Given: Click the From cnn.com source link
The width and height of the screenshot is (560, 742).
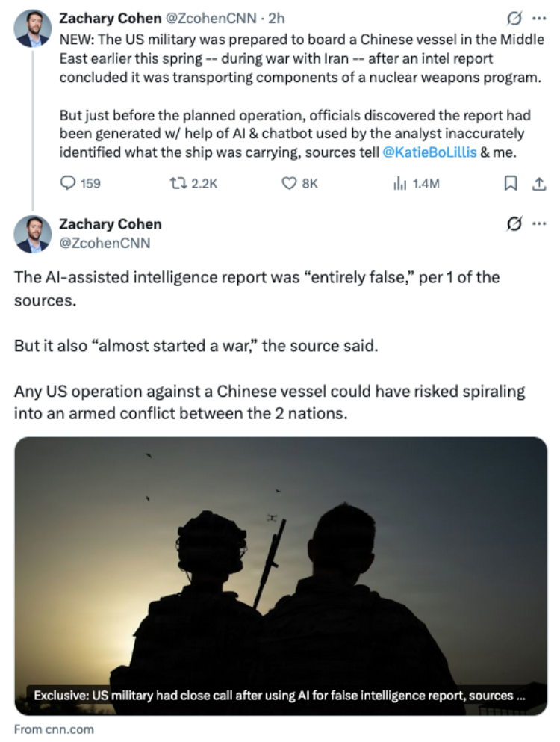Looking at the screenshot, I should tap(54, 729).
